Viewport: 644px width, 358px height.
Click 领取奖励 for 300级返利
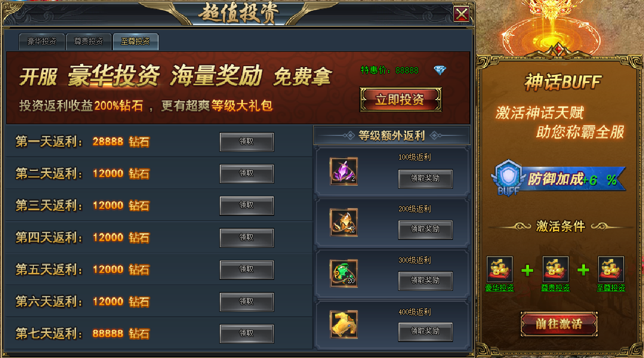[425, 281]
